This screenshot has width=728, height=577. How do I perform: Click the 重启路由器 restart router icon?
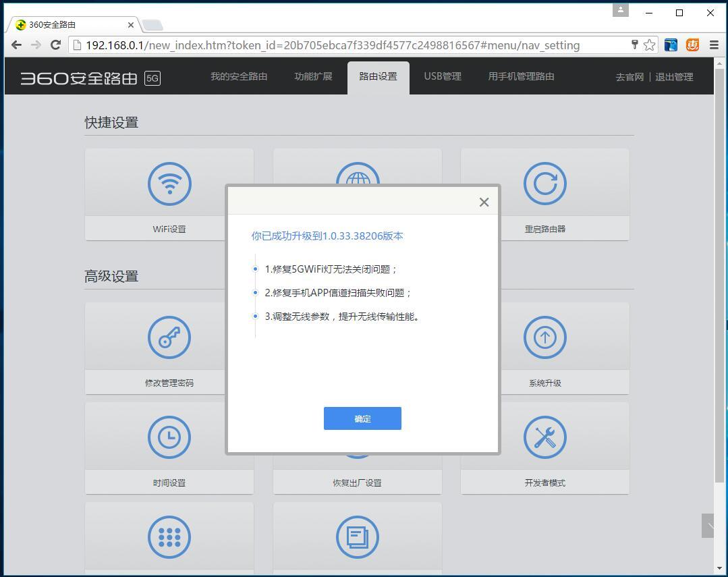(544, 183)
